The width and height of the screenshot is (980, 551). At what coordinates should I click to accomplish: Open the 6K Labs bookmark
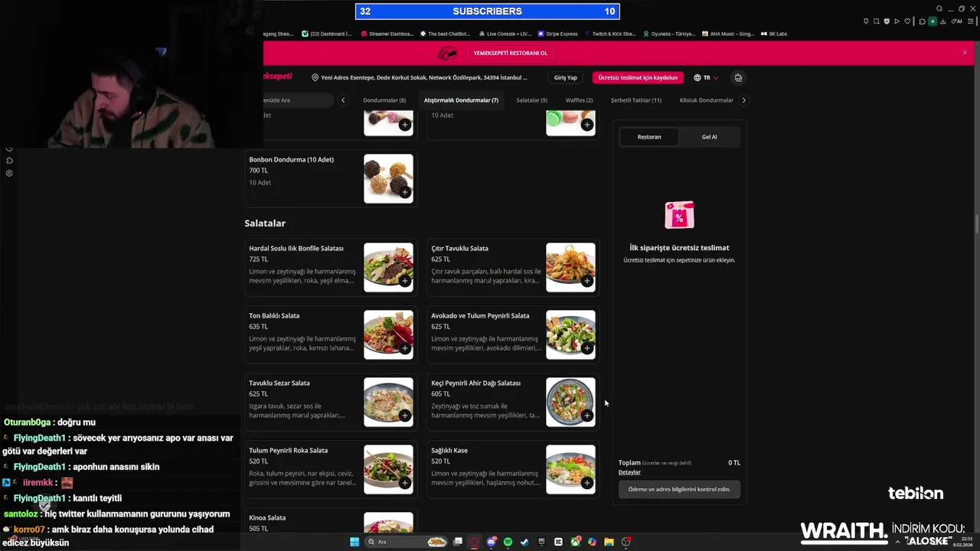click(774, 34)
